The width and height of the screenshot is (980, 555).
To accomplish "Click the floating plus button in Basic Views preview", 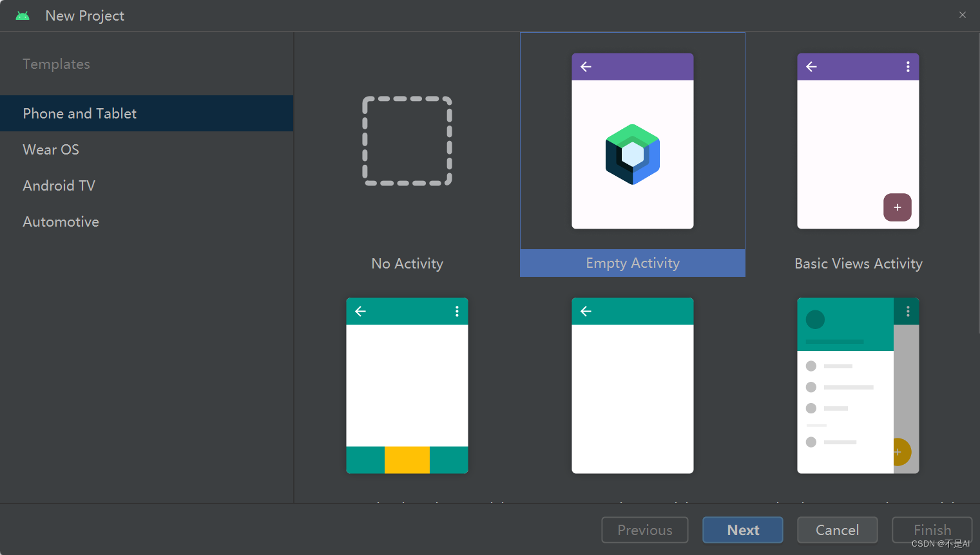I will pos(898,207).
